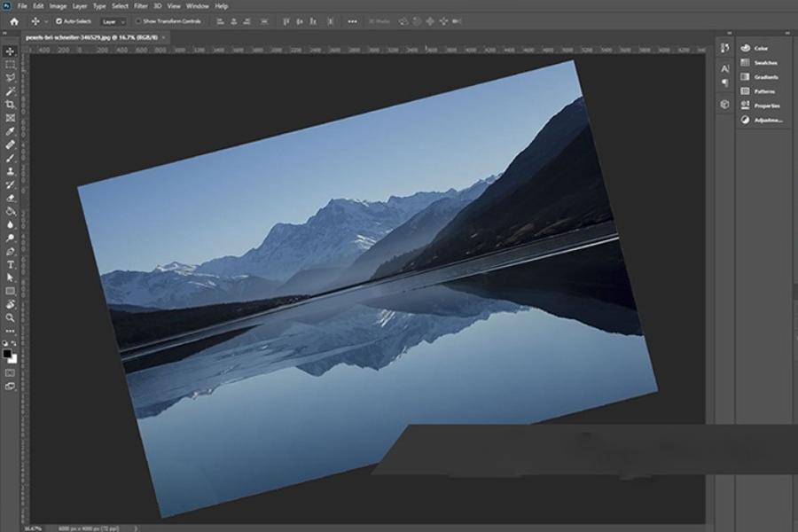Open the three-dots more align options
This screenshot has height=532, width=798.
coord(352,21)
